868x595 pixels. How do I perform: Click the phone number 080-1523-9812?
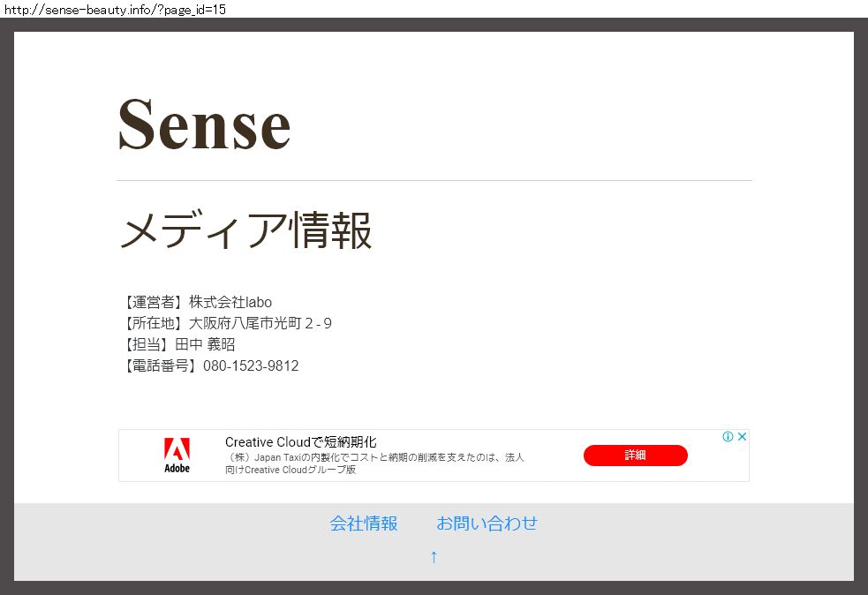251,365
